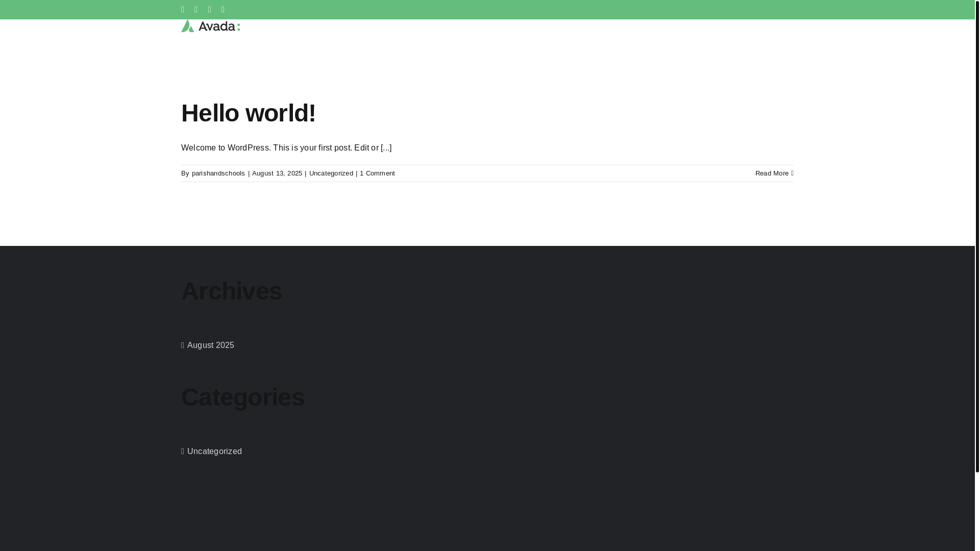
Task: View the 1 Comment link
Action: (377, 173)
